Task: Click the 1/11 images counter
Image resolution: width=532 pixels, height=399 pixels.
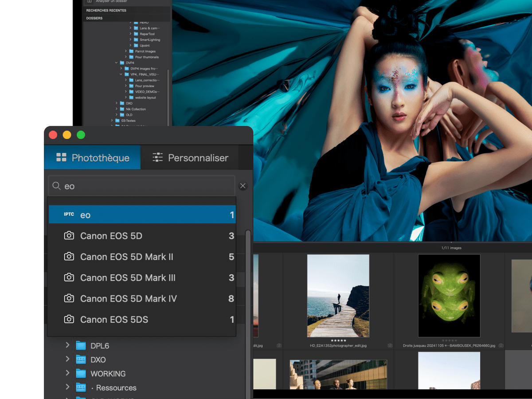Action: pyautogui.click(x=451, y=248)
